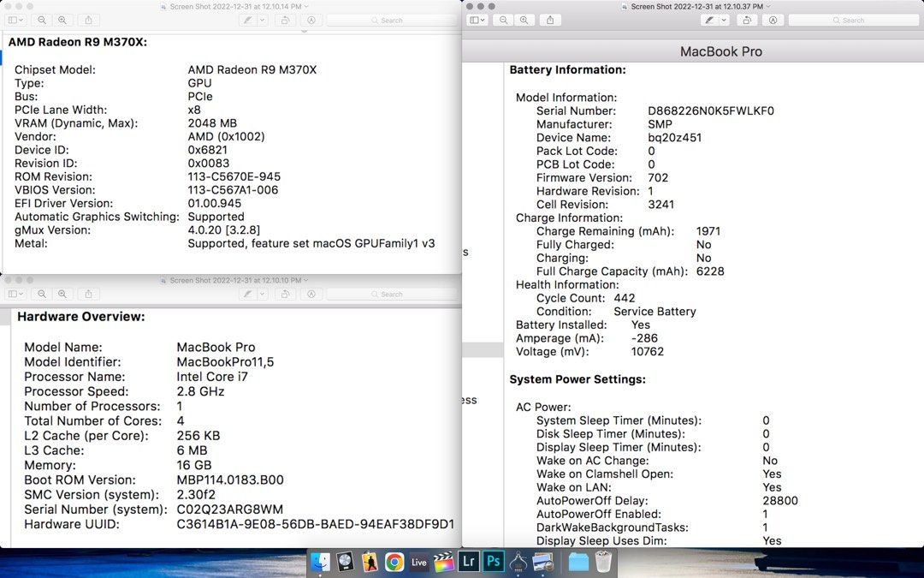Click the Charge Remaining value 1971
Image resolution: width=924 pixels, height=578 pixels.
click(708, 231)
